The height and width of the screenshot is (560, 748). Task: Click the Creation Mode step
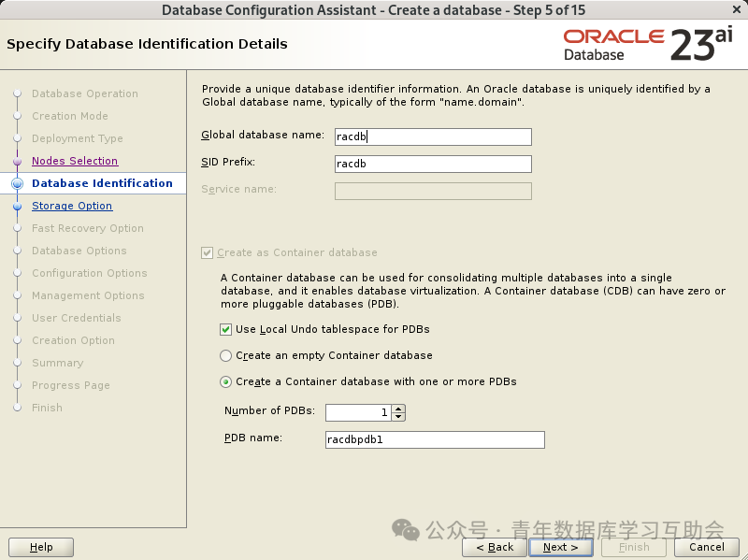[70, 116]
